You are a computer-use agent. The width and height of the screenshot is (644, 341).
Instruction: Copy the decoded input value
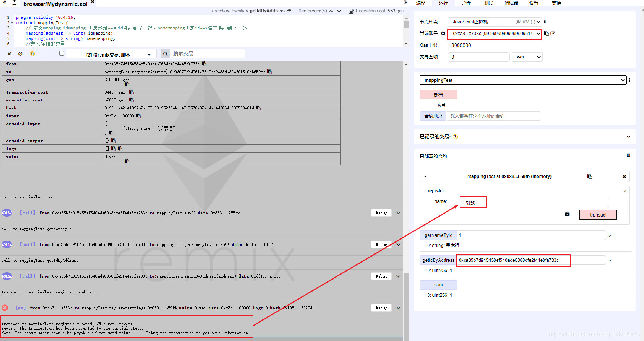[x=111, y=133]
